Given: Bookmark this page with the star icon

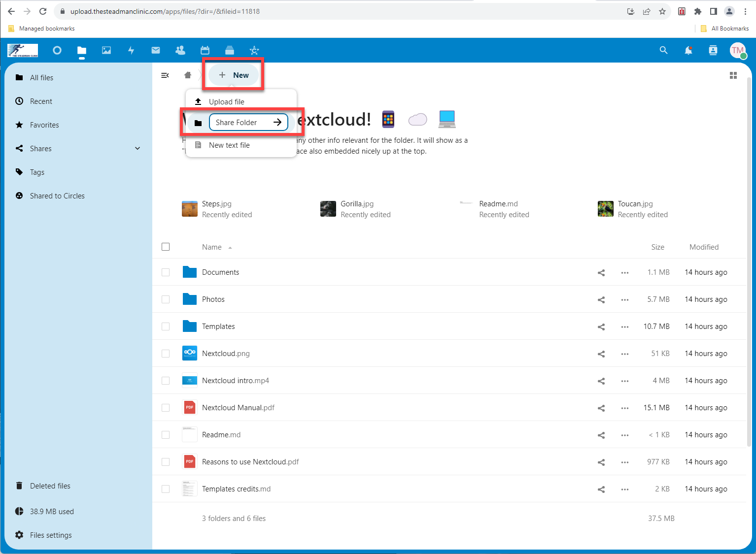Looking at the screenshot, I should [x=662, y=11].
